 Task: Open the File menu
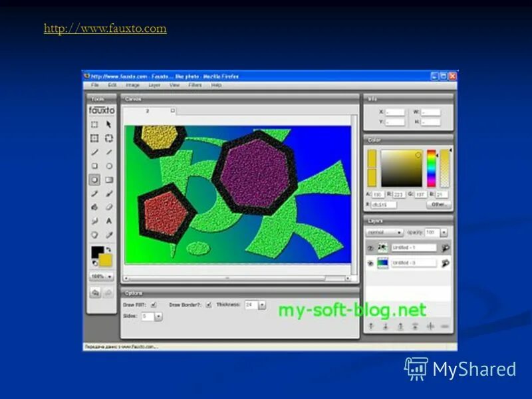pos(95,85)
